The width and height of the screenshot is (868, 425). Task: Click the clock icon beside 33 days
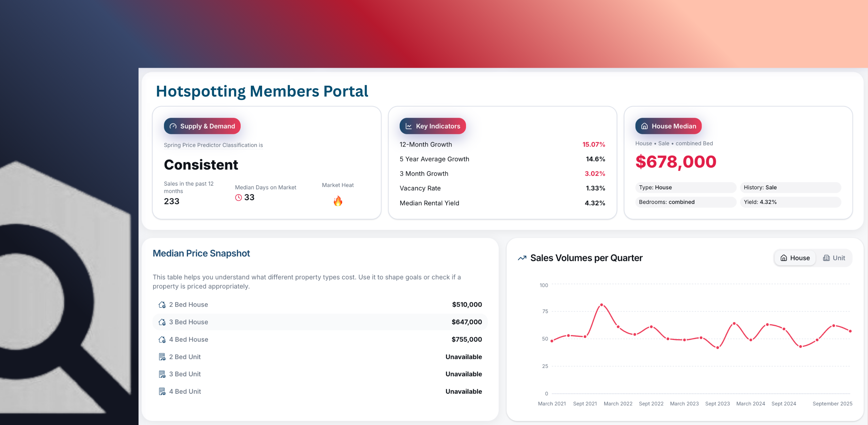tap(238, 198)
